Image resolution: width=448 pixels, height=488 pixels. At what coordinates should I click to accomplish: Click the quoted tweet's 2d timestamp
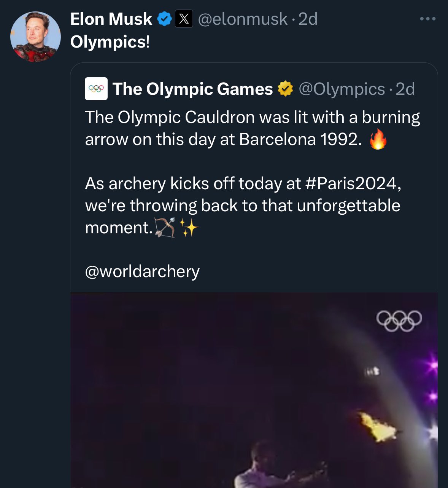coord(405,89)
